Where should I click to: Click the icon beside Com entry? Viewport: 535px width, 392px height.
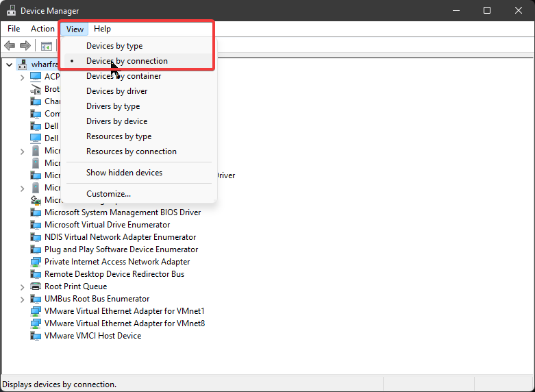point(36,114)
